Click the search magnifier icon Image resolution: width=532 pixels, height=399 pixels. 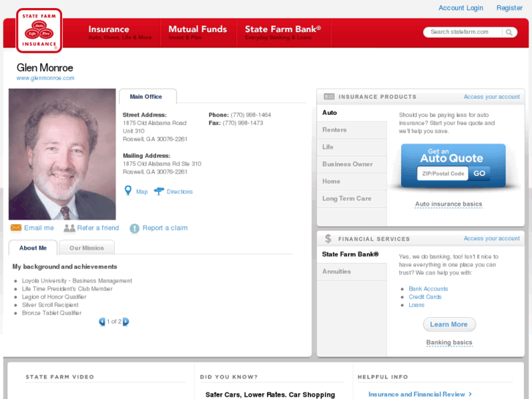point(509,32)
